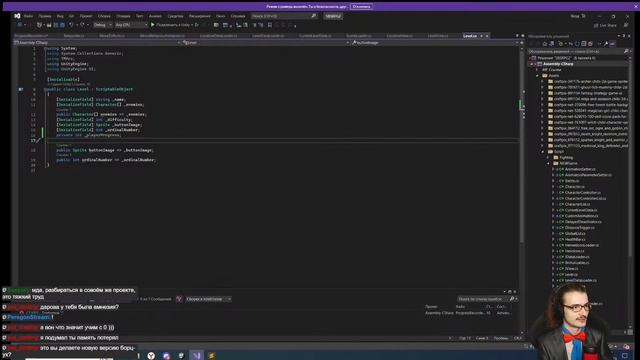640x360 pixels.
Task: Click the 'public int ordinalNumber' code line
Action: coord(106,160)
